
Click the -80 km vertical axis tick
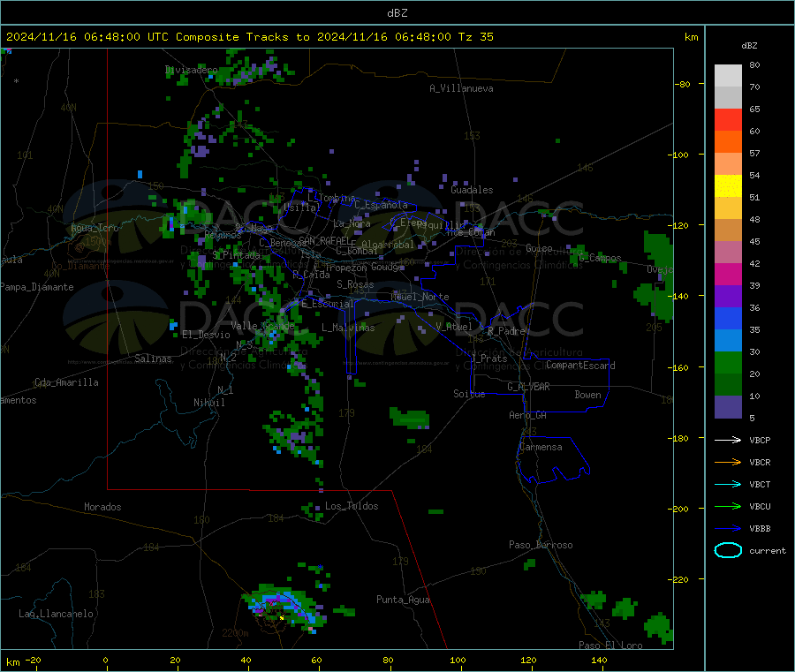(x=683, y=84)
